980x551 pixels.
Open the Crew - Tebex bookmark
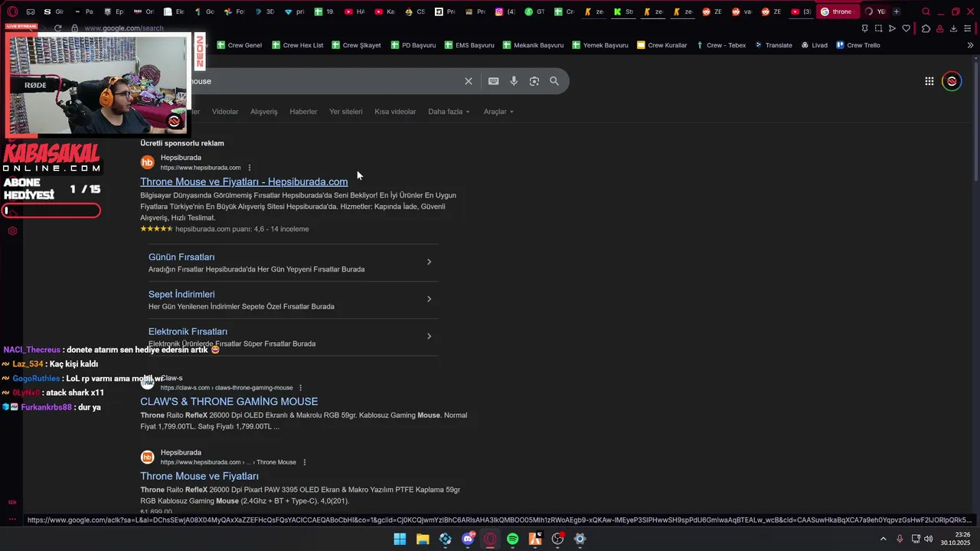[x=720, y=45]
